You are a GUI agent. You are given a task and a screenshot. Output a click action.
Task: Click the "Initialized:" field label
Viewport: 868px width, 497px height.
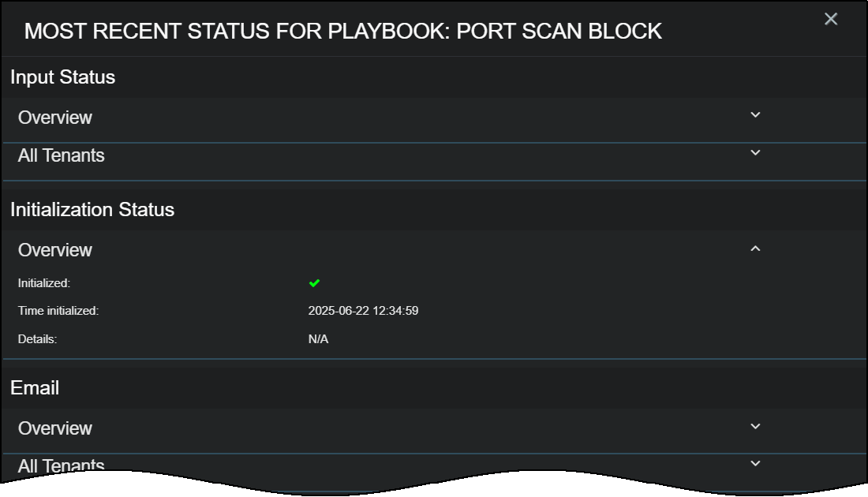click(x=44, y=282)
